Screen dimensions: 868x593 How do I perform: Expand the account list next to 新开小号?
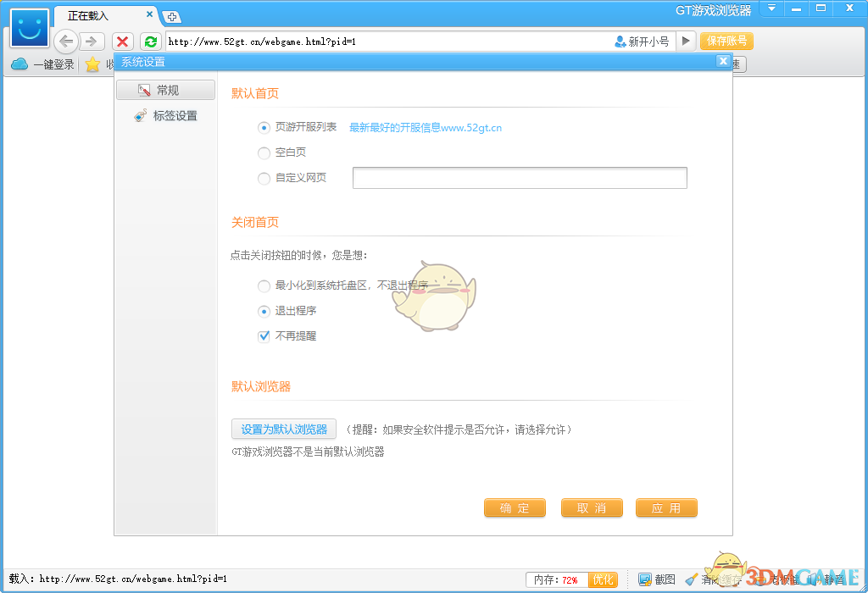click(x=686, y=41)
